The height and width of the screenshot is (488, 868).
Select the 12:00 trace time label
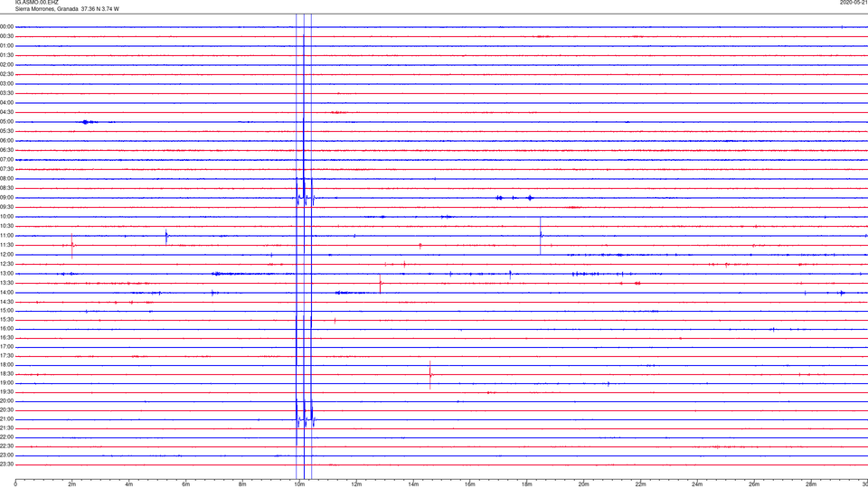point(6,255)
